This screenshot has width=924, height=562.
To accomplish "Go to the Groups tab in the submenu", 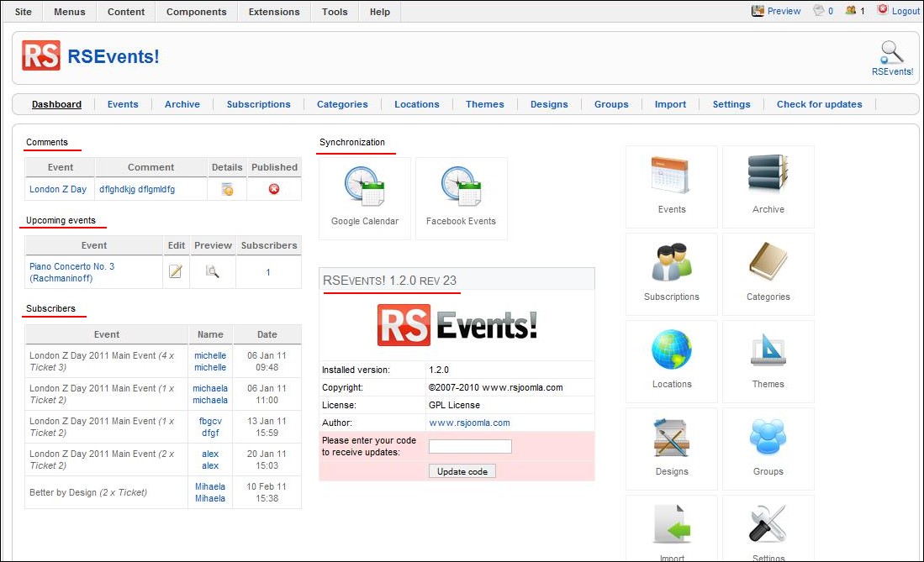I will click(611, 104).
